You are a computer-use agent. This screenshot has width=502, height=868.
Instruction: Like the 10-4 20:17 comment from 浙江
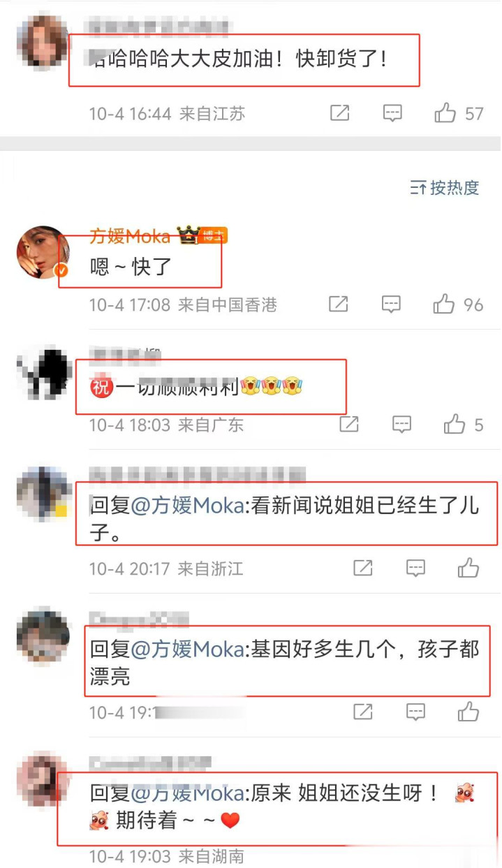click(468, 568)
